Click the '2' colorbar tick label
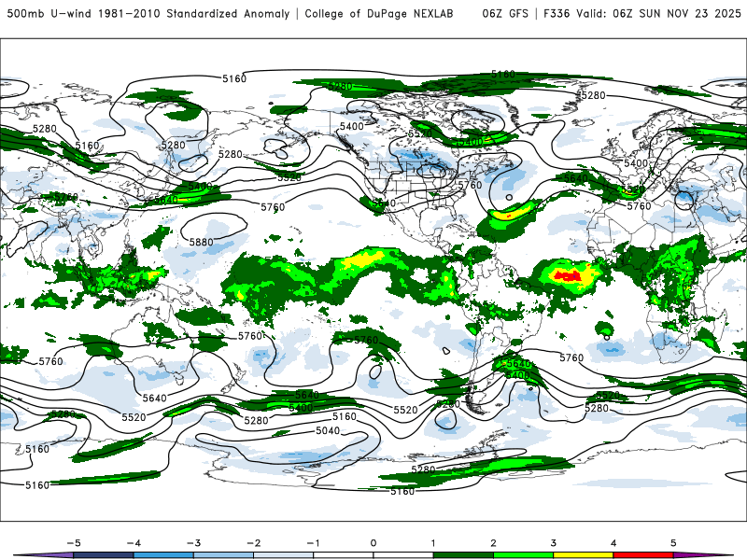Image resolution: width=747 pixels, height=560 pixels. 494,543
